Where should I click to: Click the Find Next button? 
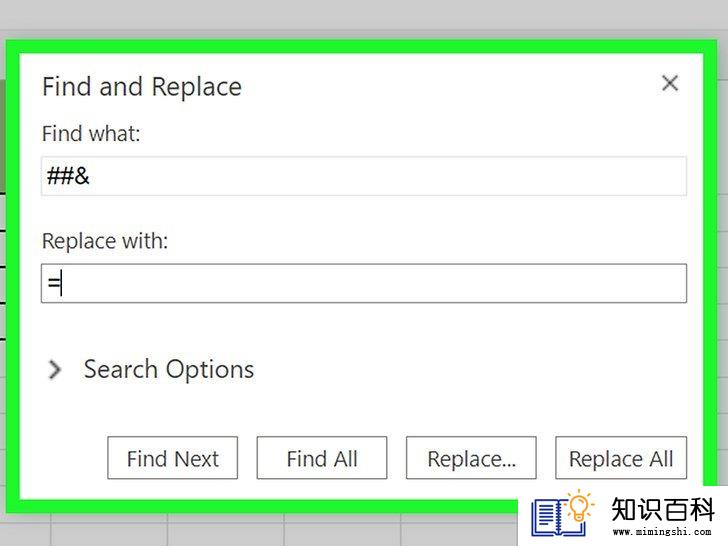(172, 458)
